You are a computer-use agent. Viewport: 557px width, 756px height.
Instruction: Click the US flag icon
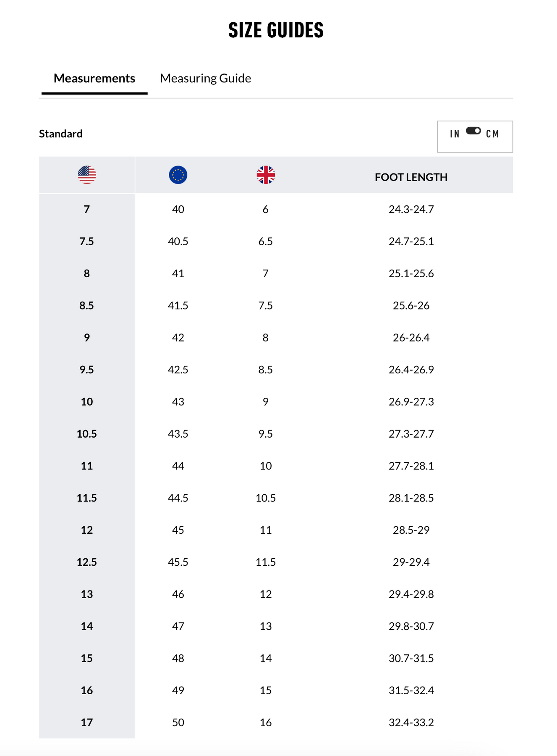point(87,175)
